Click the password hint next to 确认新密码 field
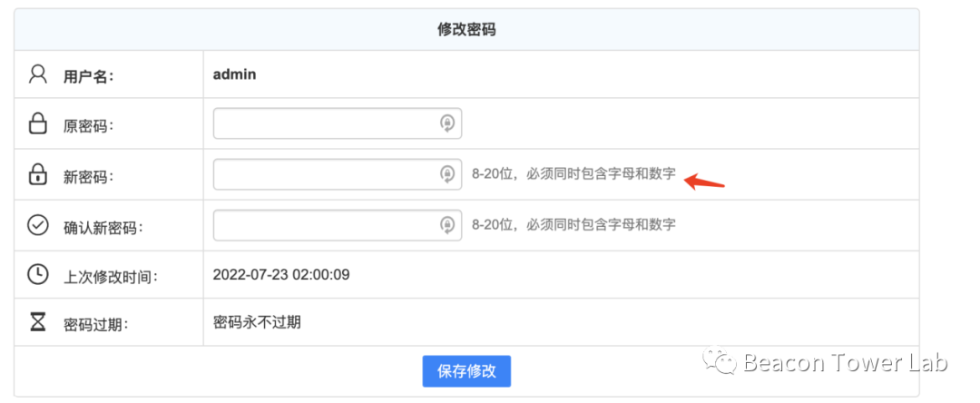This screenshot has height=403, width=980. (x=573, y=225)
